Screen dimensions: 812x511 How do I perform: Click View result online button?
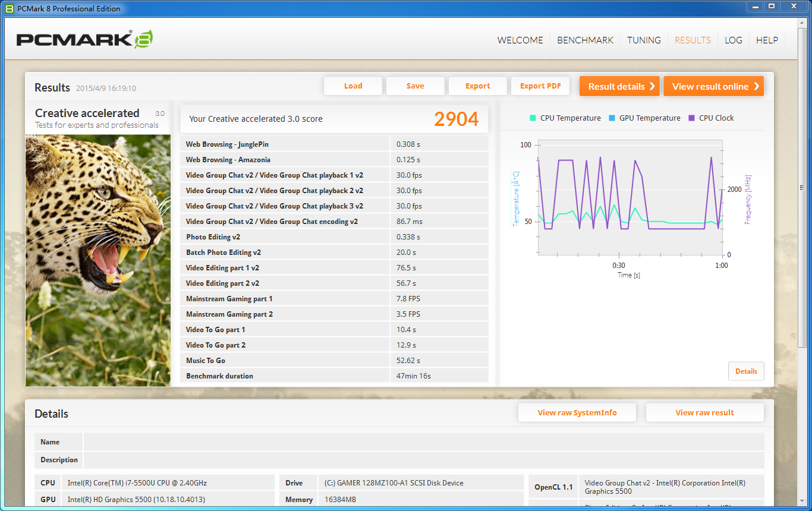pos(714,86)
